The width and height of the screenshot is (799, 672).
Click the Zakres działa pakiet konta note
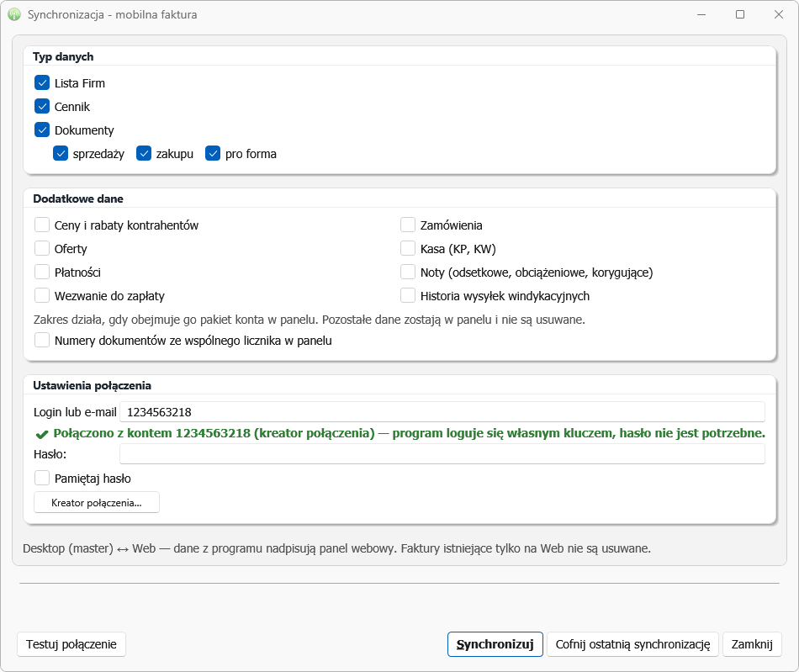point(310,320)
